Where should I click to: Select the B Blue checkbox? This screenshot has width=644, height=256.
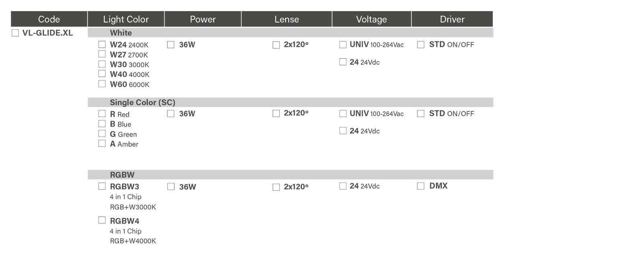point(102,124)
